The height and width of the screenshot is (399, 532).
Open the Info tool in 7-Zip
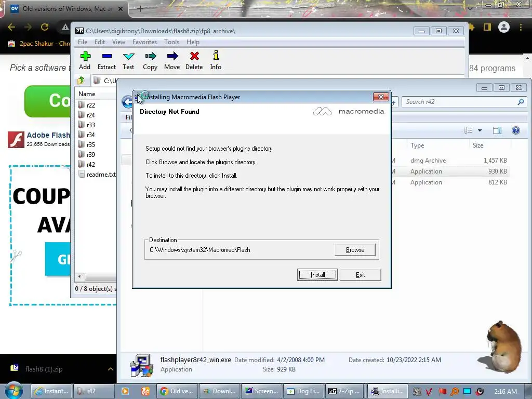[216, 56]
